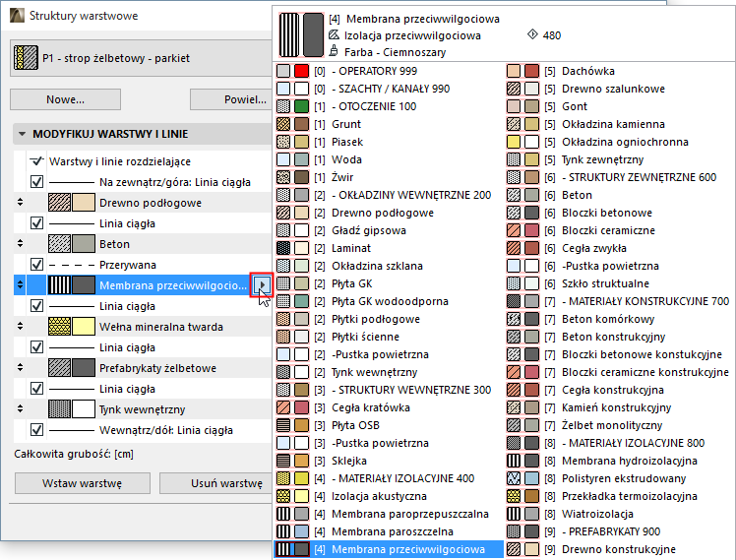Click hatch pattern icon of Cegła kratówka

point(283,407)
